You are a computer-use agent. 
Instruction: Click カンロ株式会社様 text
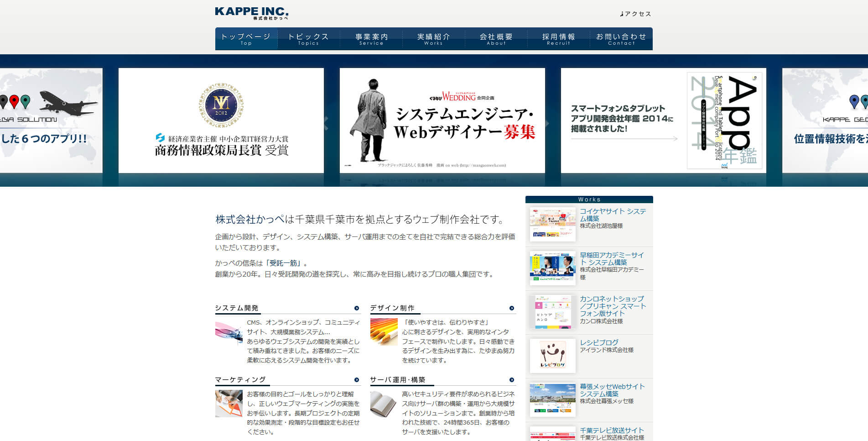tap(601, 321)
